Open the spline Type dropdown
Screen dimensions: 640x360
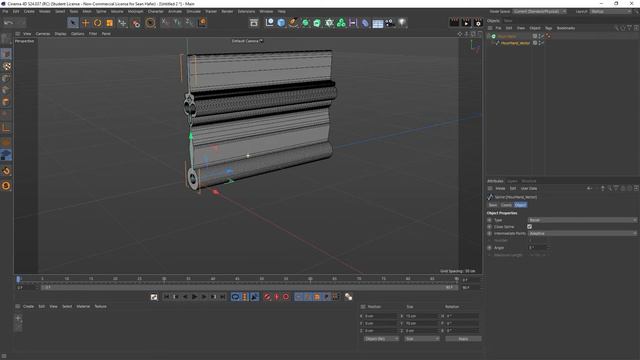click(x=582, y=220)
